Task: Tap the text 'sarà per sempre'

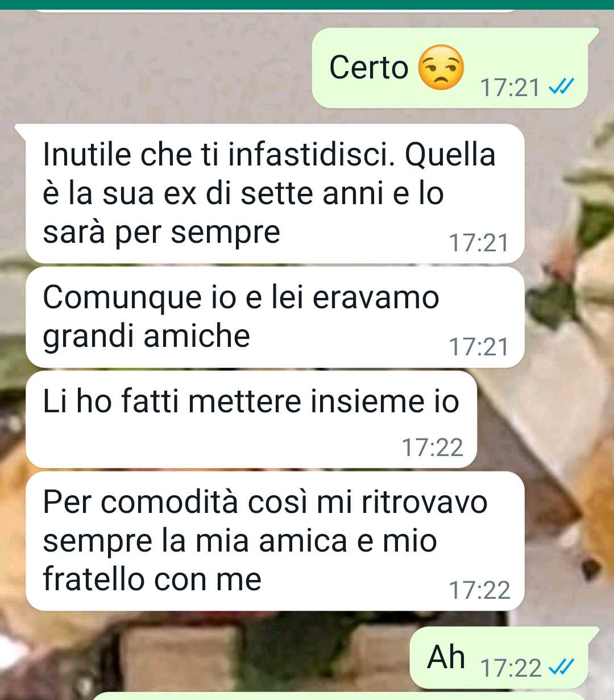Action: click(x=161, y=233)
